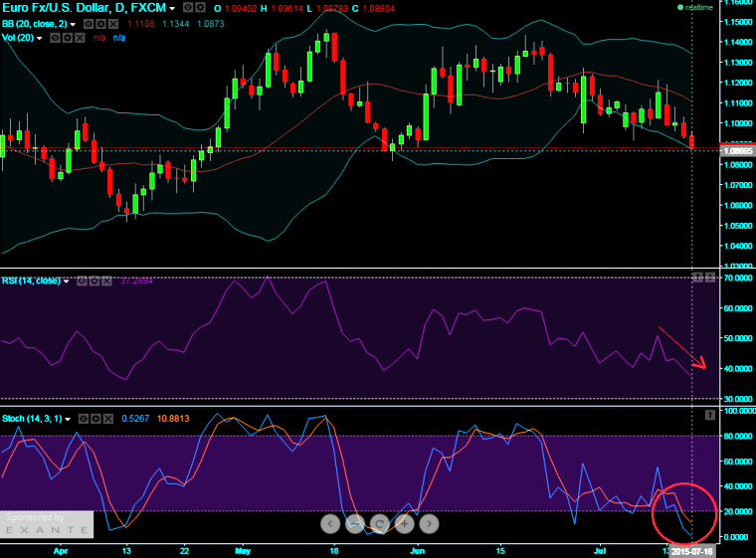The height and width of the screenshot is (558, 756).
Task: Click the 18 date label on time axis
Action: point(334,551)
